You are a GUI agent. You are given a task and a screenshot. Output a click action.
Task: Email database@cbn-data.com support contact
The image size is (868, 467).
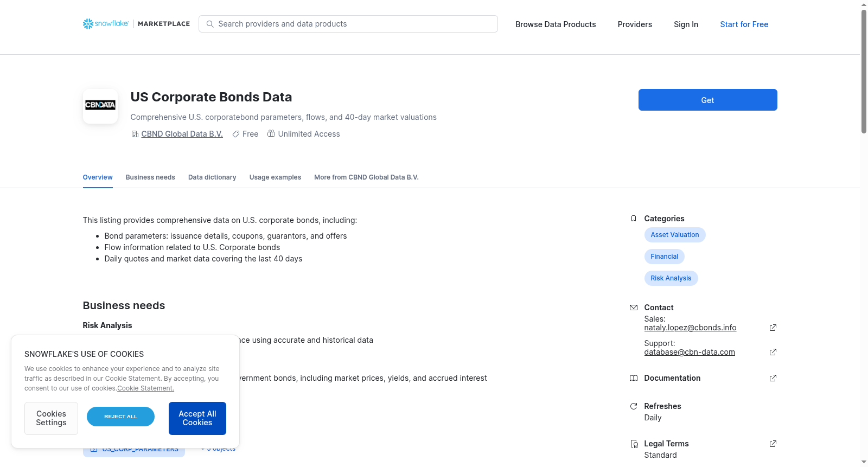point(690,352)
